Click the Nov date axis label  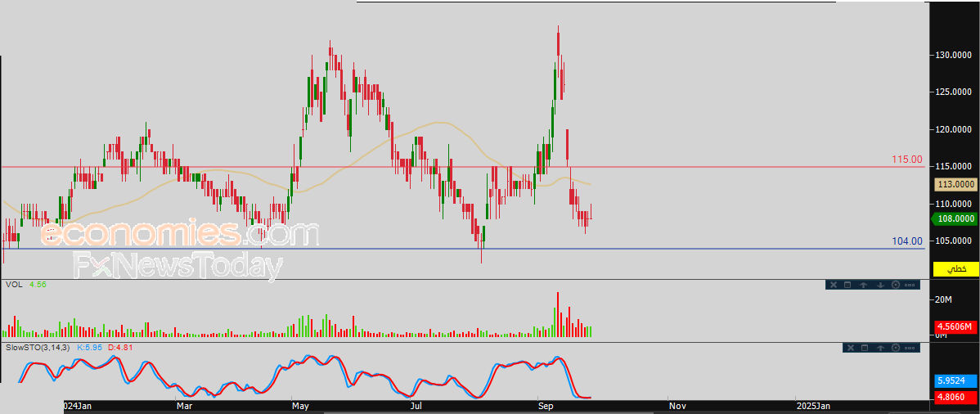tap(677, 406)
